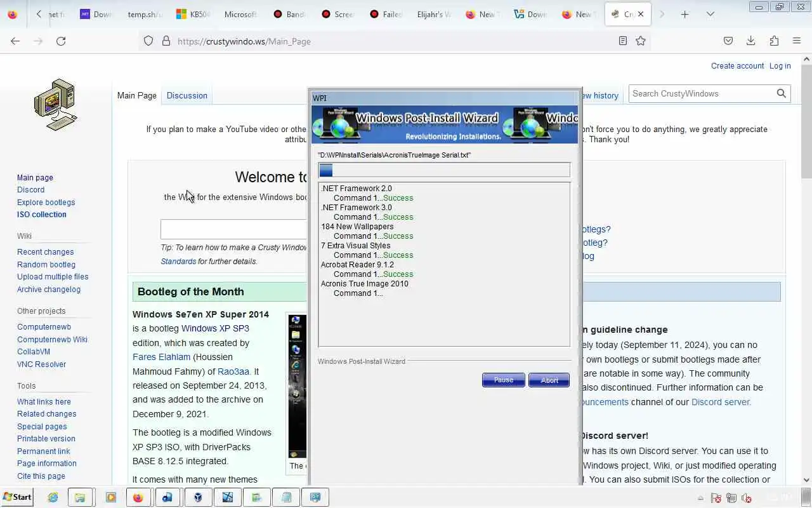Select the '.NET Framework 2.0' log entry

click(356, 189)
